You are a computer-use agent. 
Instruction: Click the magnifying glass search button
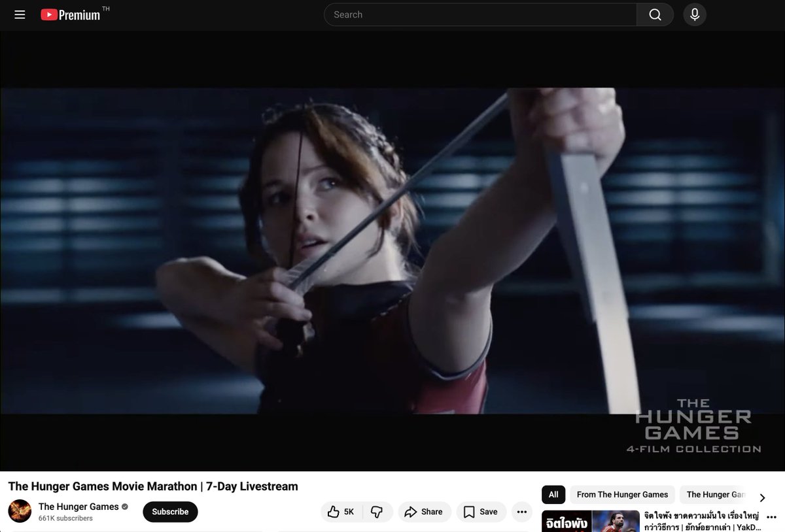(655, 14)
